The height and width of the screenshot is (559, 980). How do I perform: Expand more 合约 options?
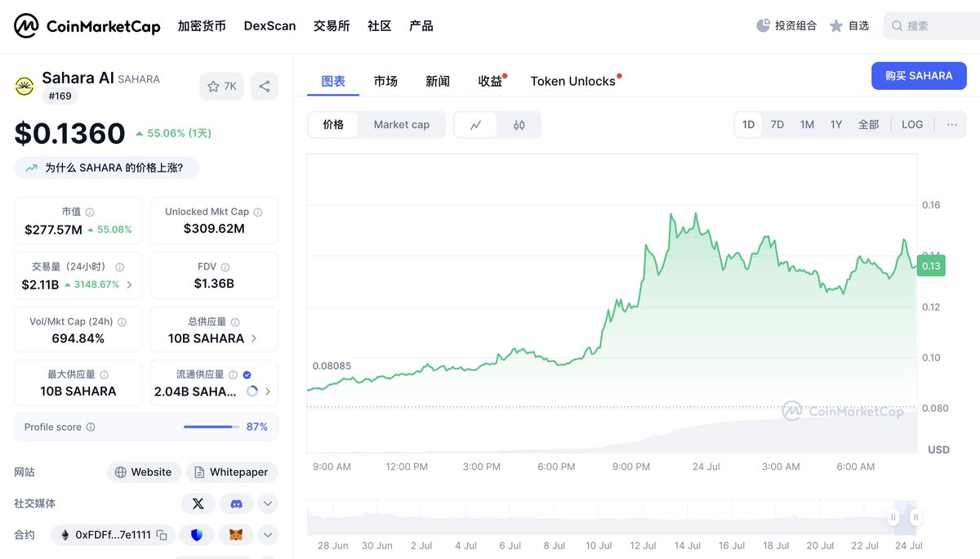click(267, 535)
